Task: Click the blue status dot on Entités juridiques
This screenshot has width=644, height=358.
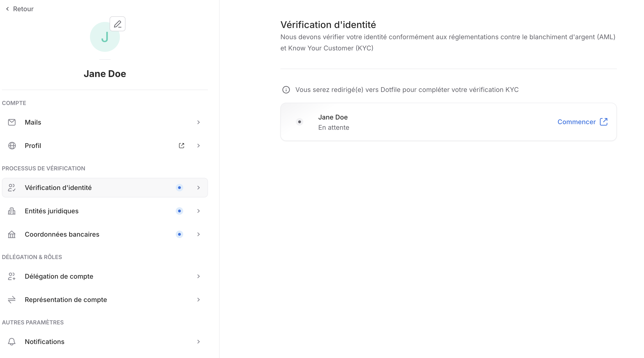Action: 179,211
